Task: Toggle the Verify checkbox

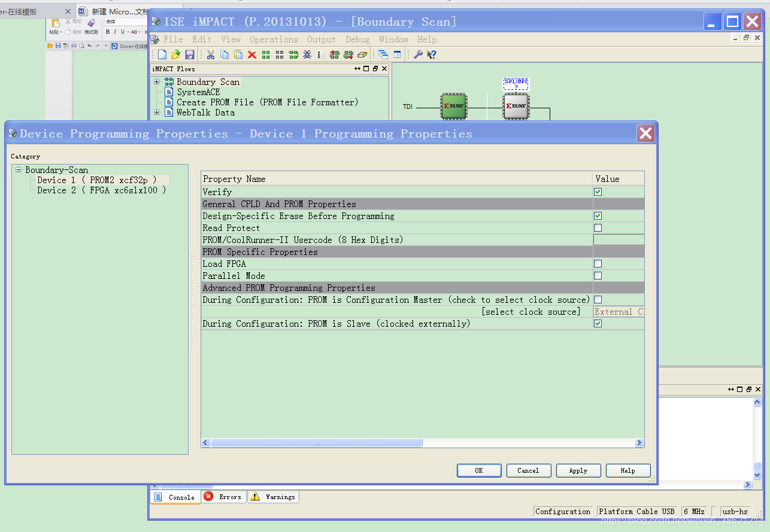Action: click(x=598, y=192)
